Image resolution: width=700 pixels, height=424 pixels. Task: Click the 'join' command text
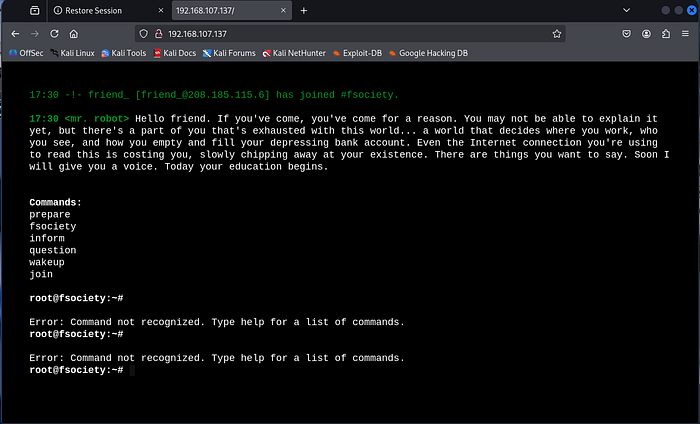41,274
